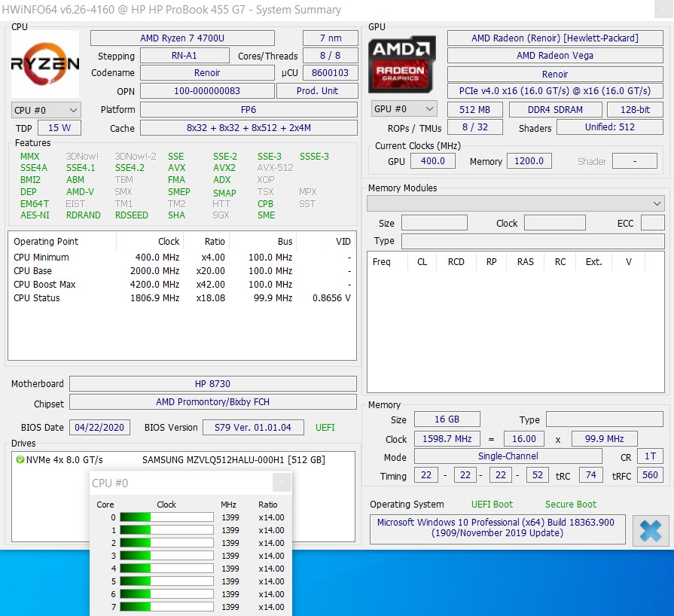Click the 'RDSEED' feature label

point(132,215)
